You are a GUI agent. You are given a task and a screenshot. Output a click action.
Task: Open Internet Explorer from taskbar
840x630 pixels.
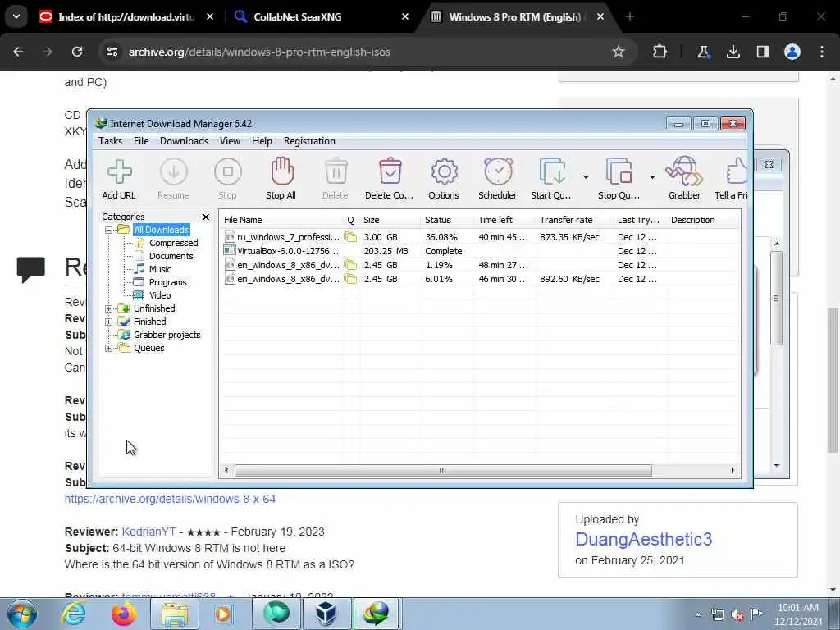[x=73, y=614]
